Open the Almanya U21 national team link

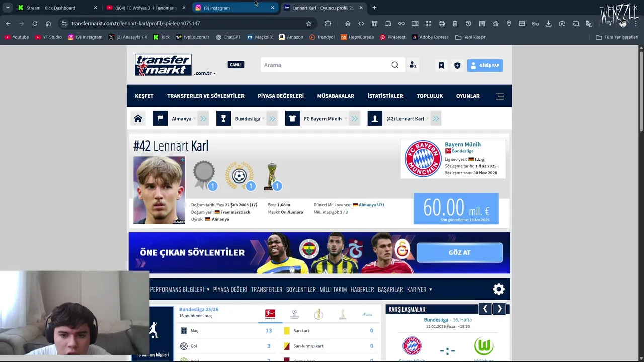click(x=371, y=205)
